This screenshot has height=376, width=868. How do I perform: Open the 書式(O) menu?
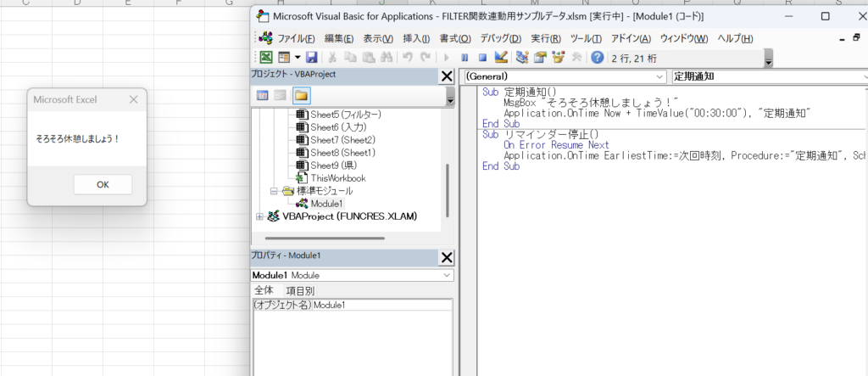click(455, 39)
